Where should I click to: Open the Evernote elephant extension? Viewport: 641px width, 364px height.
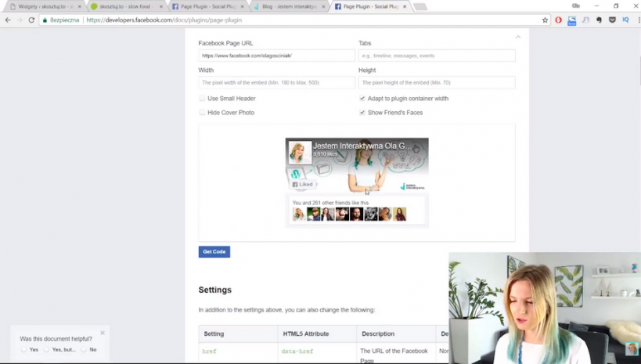[x=599, y=20]
